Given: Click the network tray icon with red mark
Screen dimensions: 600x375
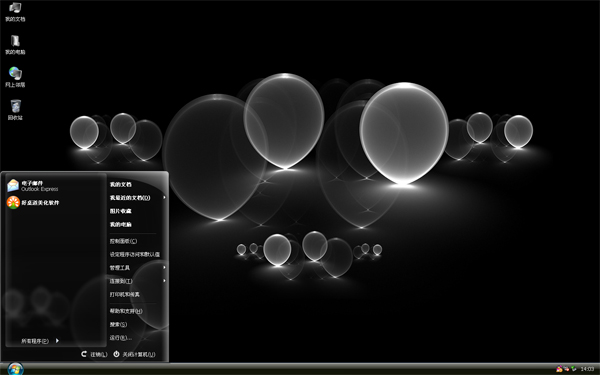Looking at the screenshot, I should 566,368.
